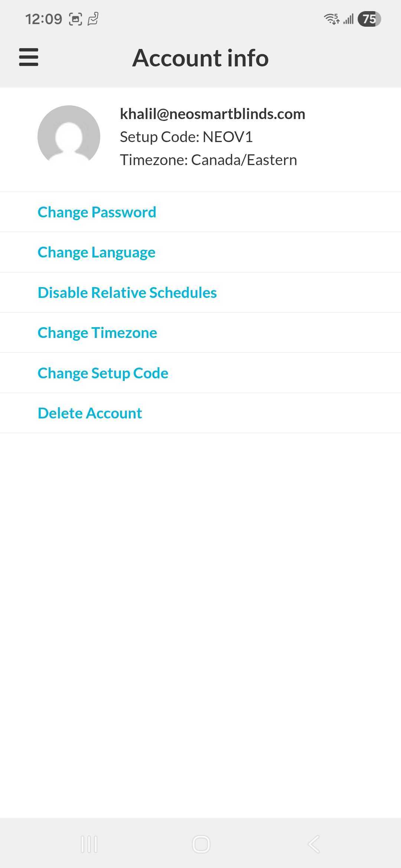Open the hamburger navigation menu
This screenshot has width=401, height=868.
click(x=29, y=57)
